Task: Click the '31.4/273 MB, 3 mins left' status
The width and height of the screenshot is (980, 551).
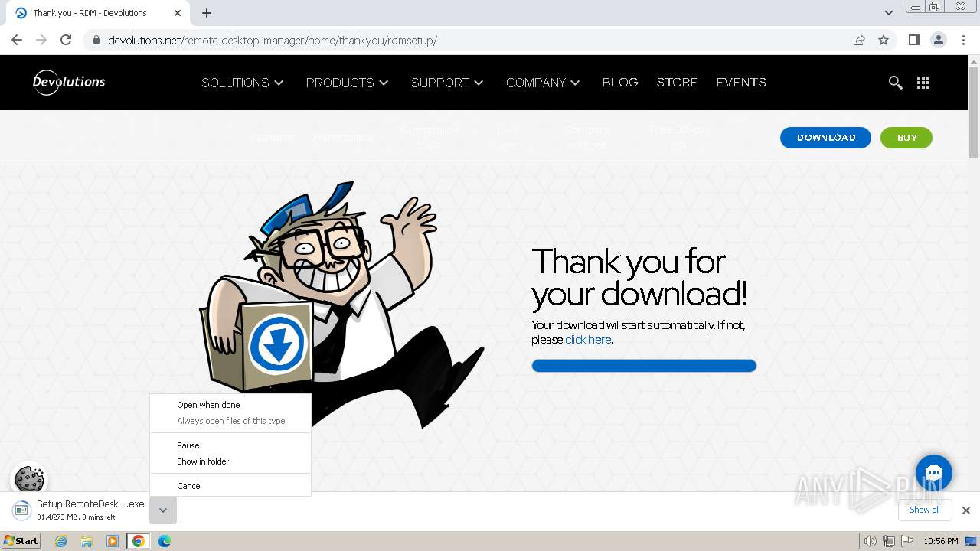Action: pos(76,517)
